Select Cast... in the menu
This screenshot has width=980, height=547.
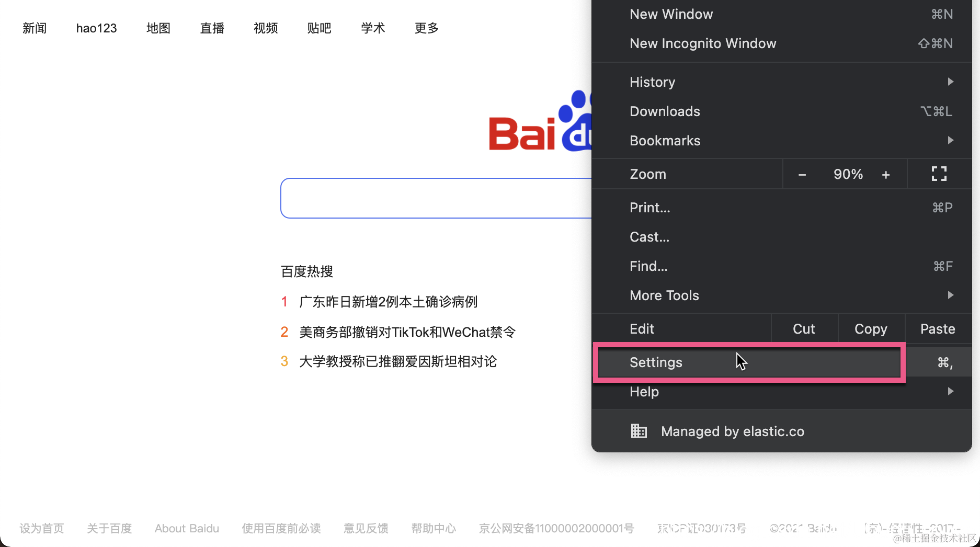782,237
